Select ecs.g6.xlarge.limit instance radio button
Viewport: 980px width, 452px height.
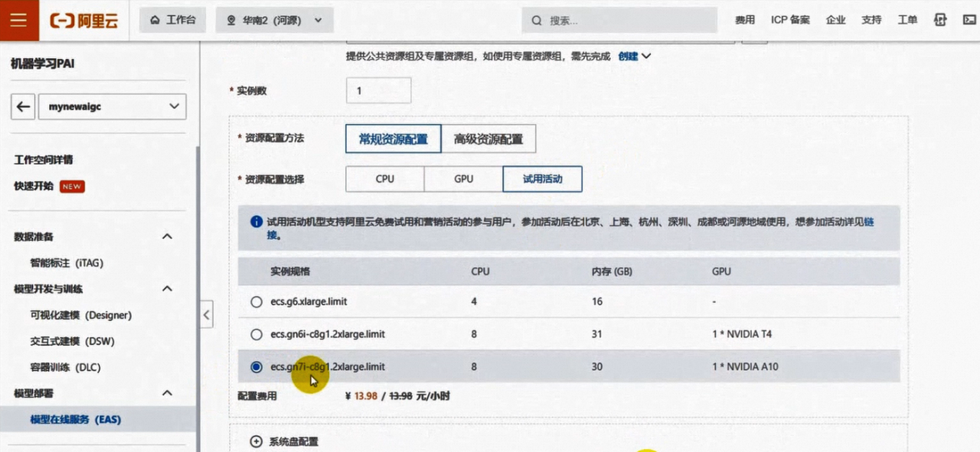256,302
